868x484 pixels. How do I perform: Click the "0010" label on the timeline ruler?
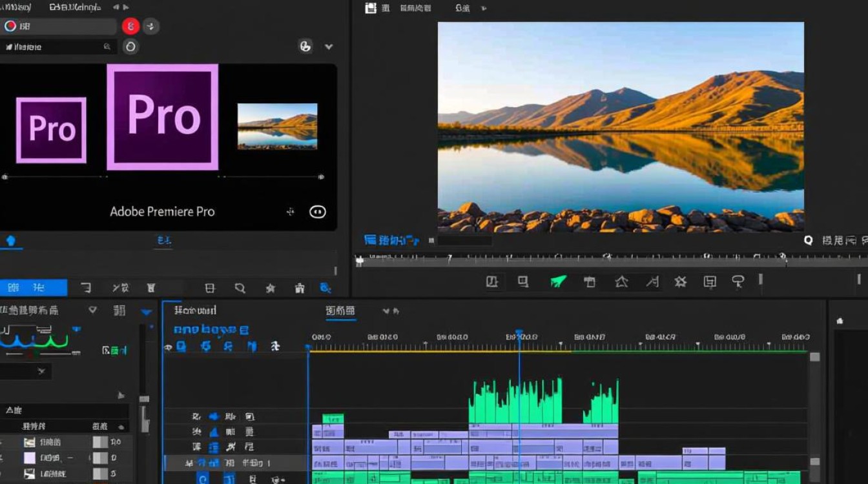tap(321, 337)
